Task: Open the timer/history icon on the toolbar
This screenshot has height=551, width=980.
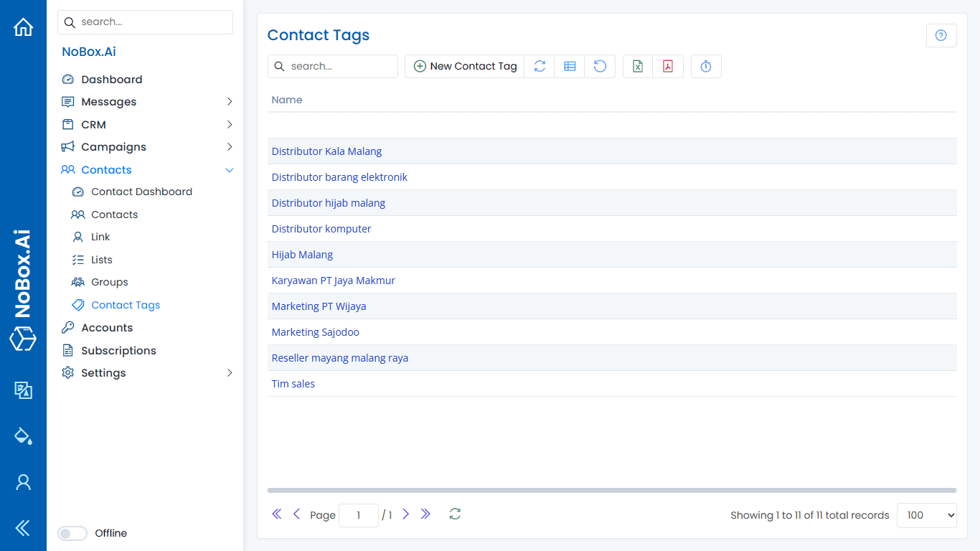Action: click(706, 66)
